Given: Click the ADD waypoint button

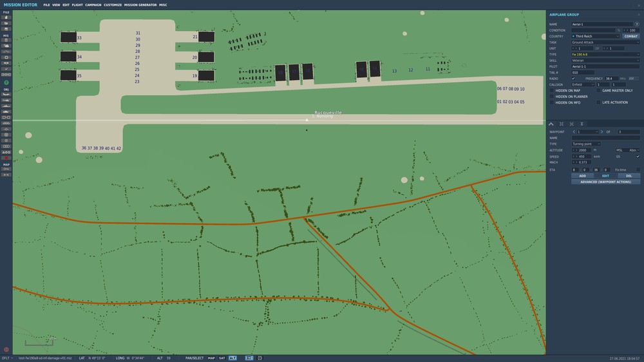Looking at the screenshot, I should [582, 176].
